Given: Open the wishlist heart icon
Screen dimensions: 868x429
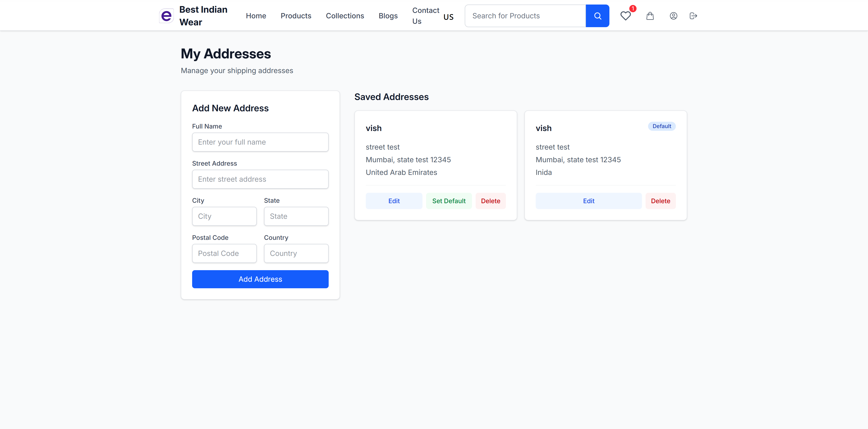Looking at the screenshot, I should point(626,16).
